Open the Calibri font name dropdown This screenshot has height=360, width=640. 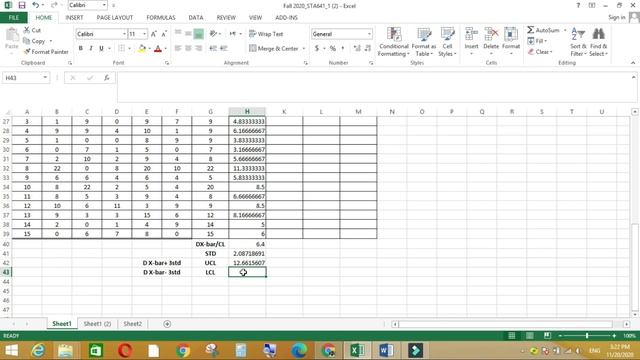click(124, 34)
